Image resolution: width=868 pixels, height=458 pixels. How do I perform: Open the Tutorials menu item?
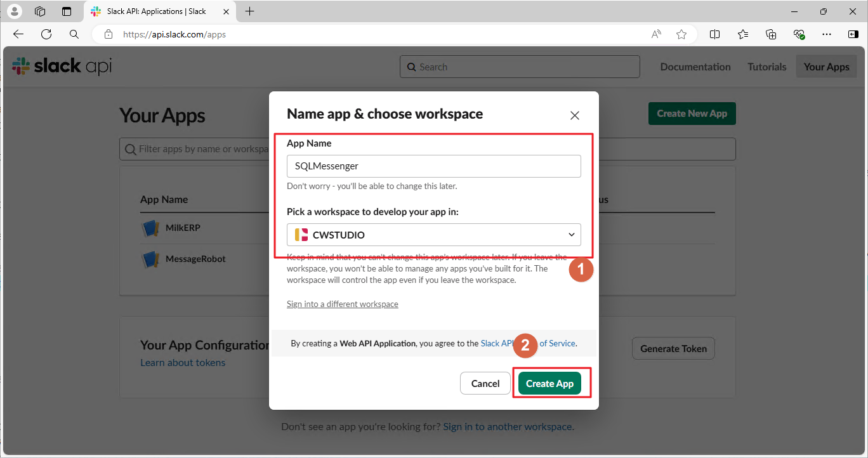[x=766, y=67]
